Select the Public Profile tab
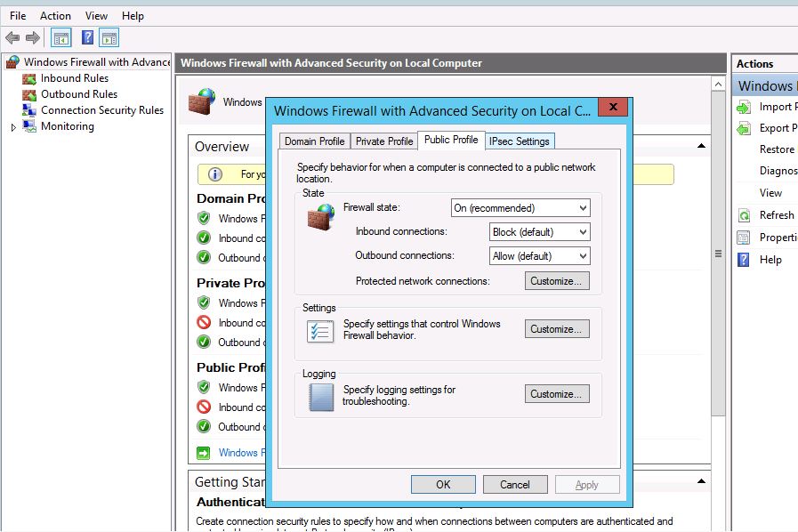Viewport: 798px width, 532px height. coord(451,140)
